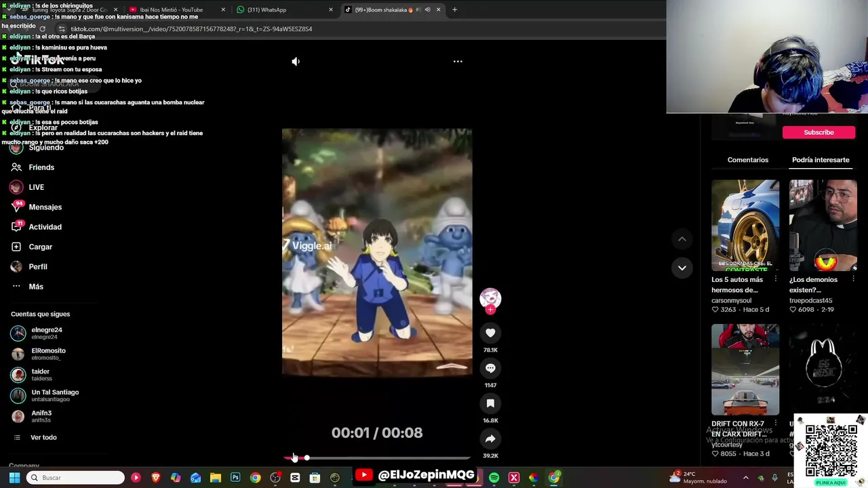Go to the next video arrow
Image resolution: width=868 pixels, height=488 pixels.
(682, 268)
